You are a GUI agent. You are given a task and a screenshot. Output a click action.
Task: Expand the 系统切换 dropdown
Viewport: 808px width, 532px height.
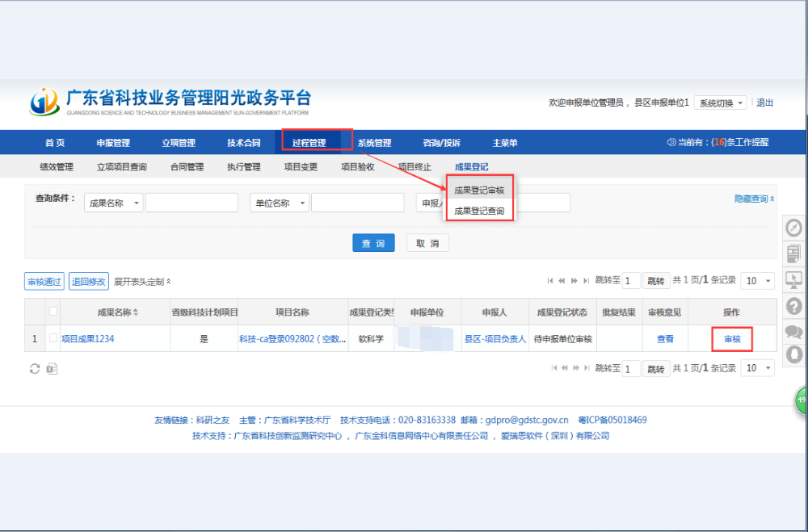(719, 103)
